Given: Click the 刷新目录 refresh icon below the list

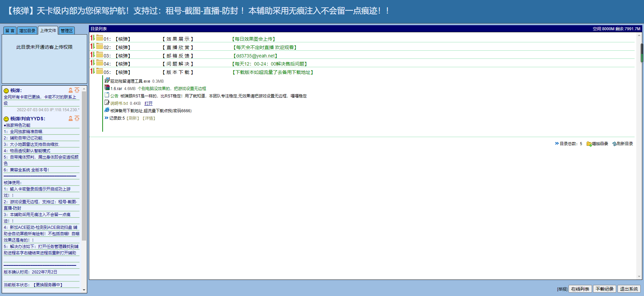Looking at the screenshot, I should (614, 144).
